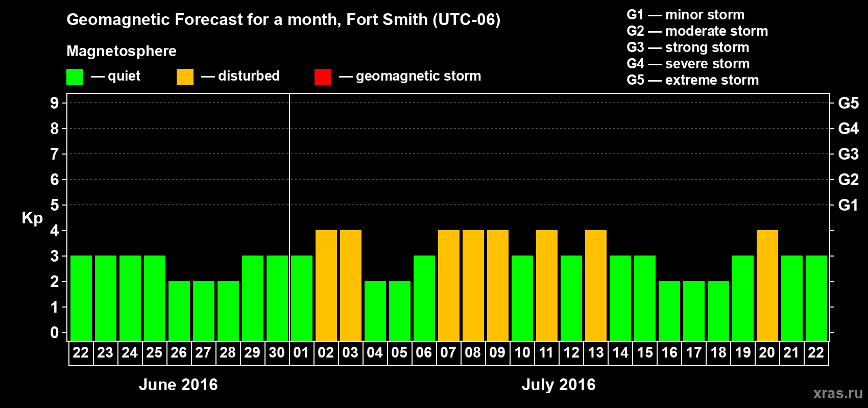This screenshot has width=868, height=408.
Task: Click the Kp axis title
Action: tap(32, 219)
